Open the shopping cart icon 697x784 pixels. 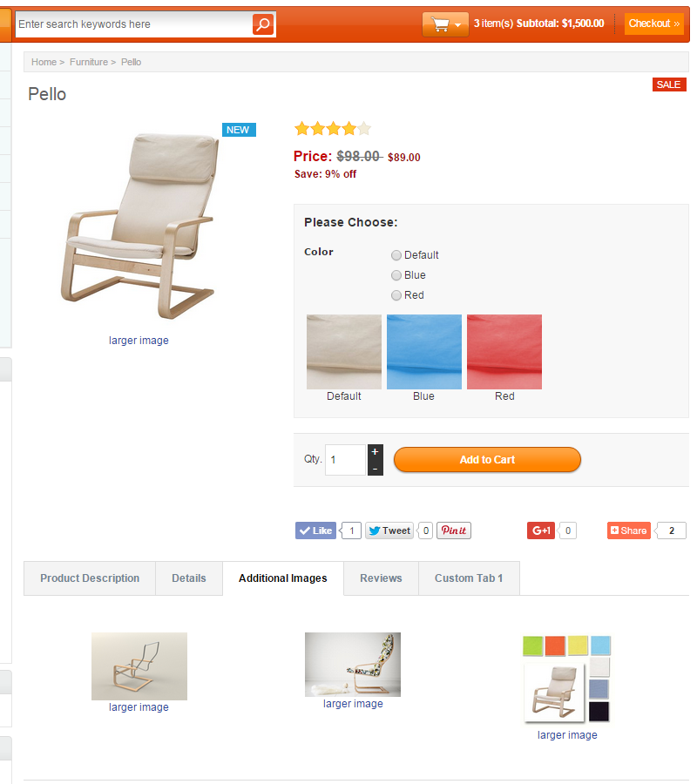(440, 24)
